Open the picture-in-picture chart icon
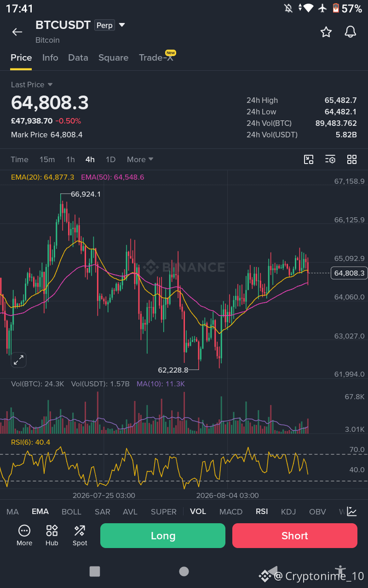The image size is (368, 588). click(309, 159)
